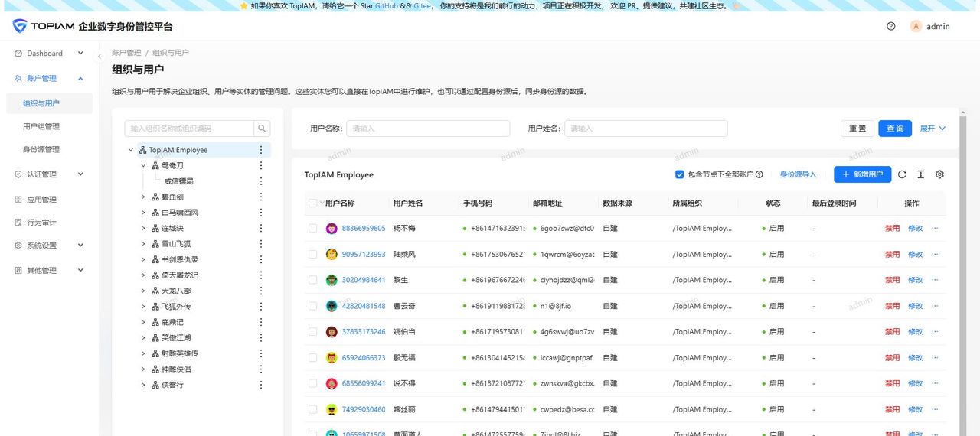Image resolution: width=980 pixels, height=436 pixels.
Task: Open the more menu for TopIAM Employee node
Action: tap(261, 150)
